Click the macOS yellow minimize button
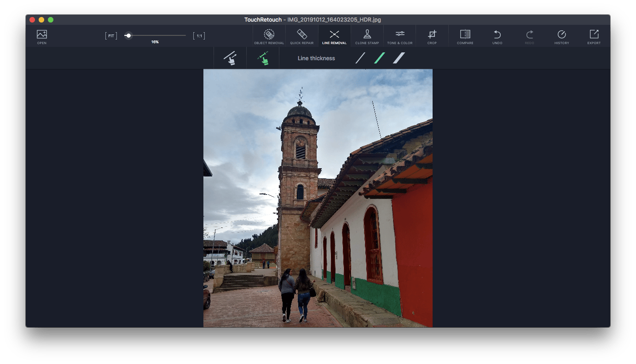636x364 pixels. (x=41, y=20)
